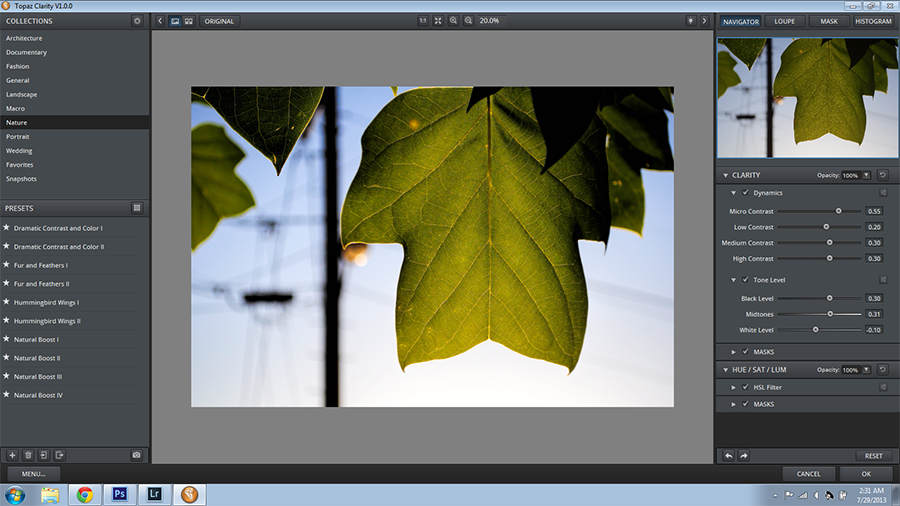The width and height of the screenshot is (900, 506).
Task: Click the camera snapshot icon
Action: 137,455
